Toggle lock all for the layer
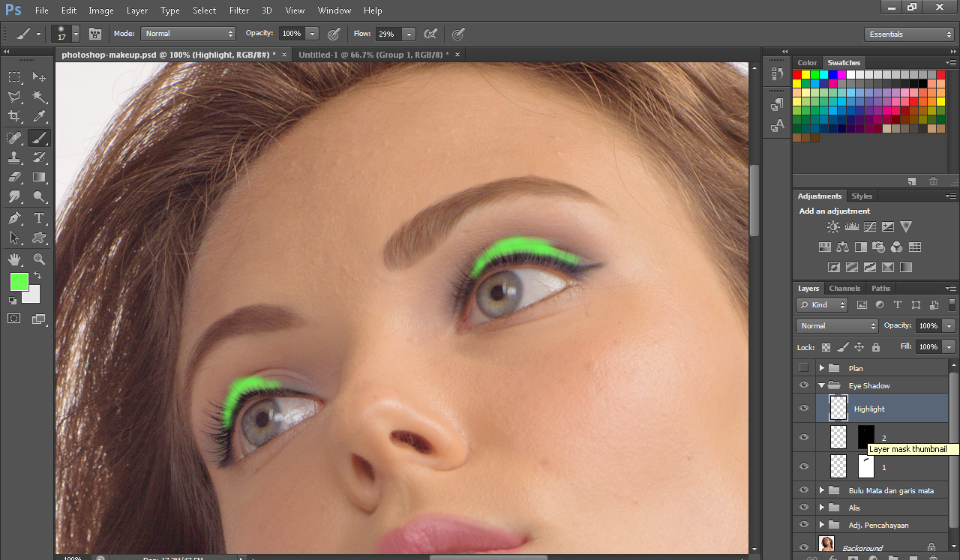 876,347
